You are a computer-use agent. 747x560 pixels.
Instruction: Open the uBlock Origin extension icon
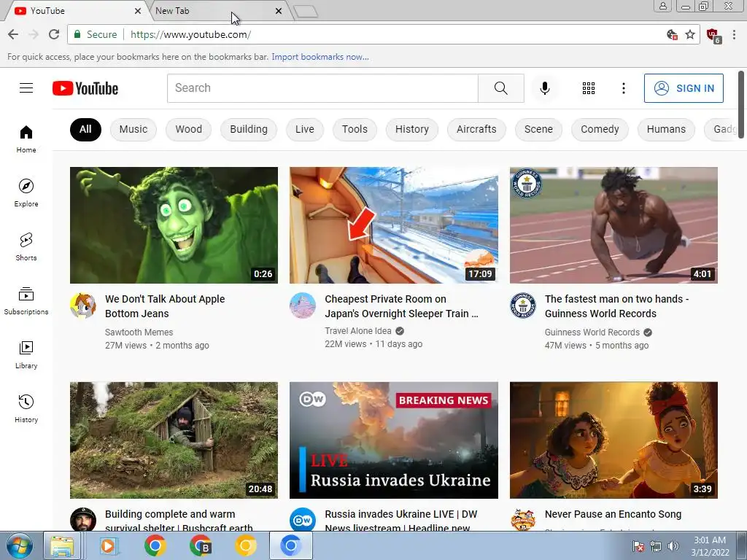point(713,35)
